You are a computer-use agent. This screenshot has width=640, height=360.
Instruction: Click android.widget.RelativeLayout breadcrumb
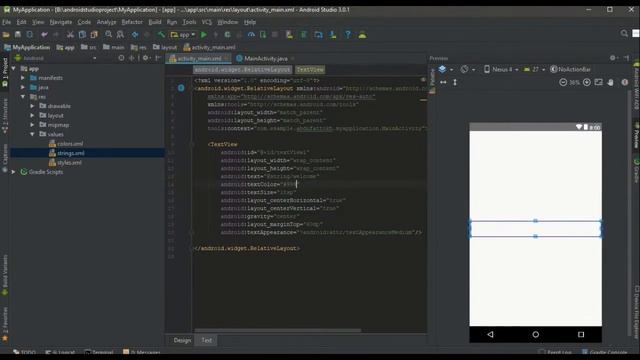pyautogui.click(x=242, y=69)
